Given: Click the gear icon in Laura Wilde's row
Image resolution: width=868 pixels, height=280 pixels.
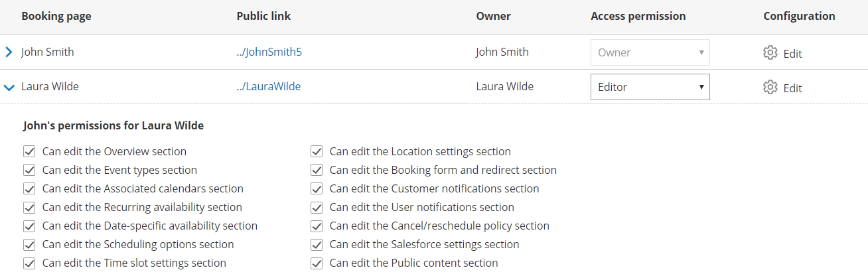Looking at the screenshot, I should tap(770, 88).
